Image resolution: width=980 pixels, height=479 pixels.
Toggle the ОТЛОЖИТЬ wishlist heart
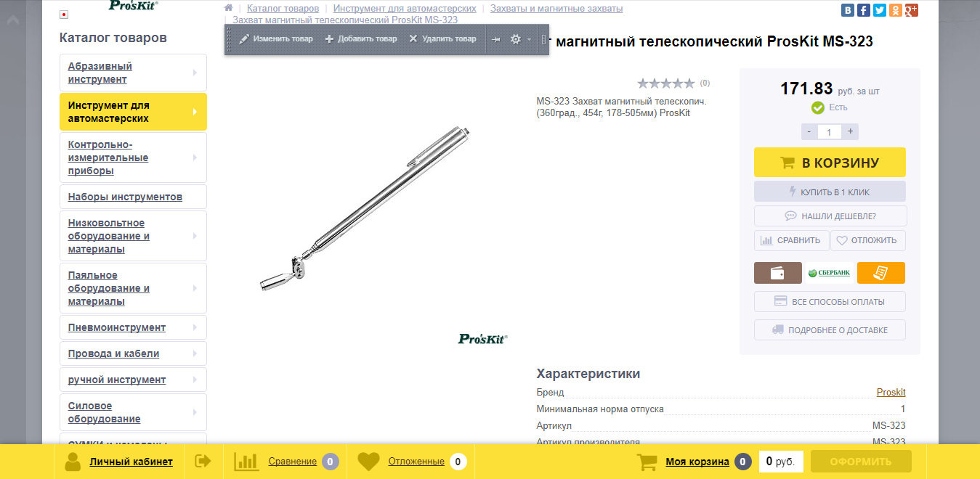click(x=868, y=240)
